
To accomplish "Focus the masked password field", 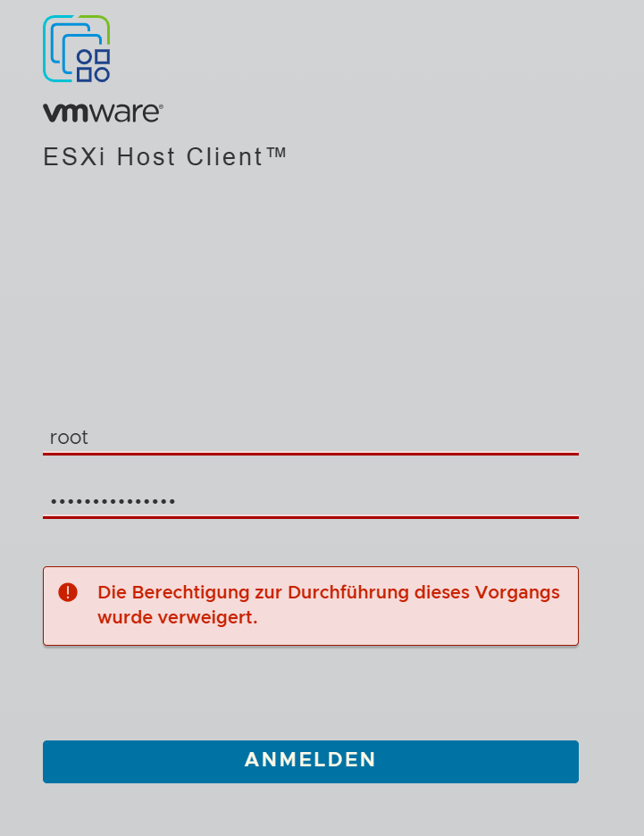I will pyautogui.click(x=311, y=501).
